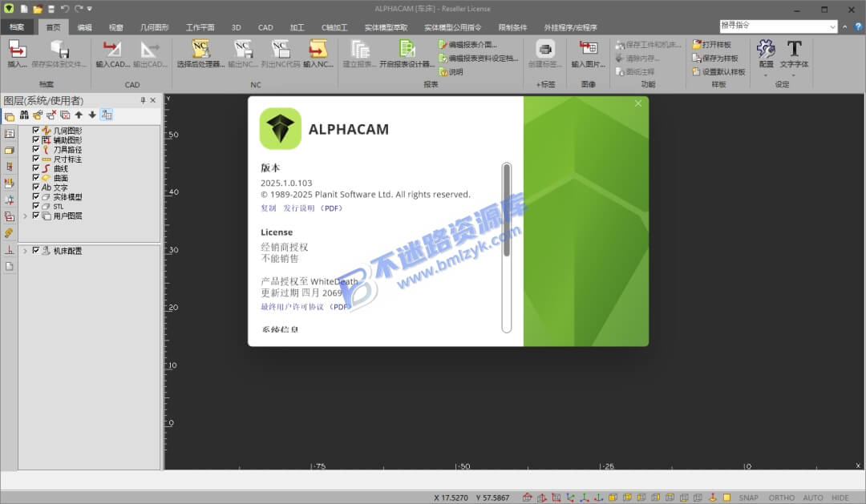
Task: Click the 复制 link in About dialog
Action: pyautogui.click(x=269, y=208)
